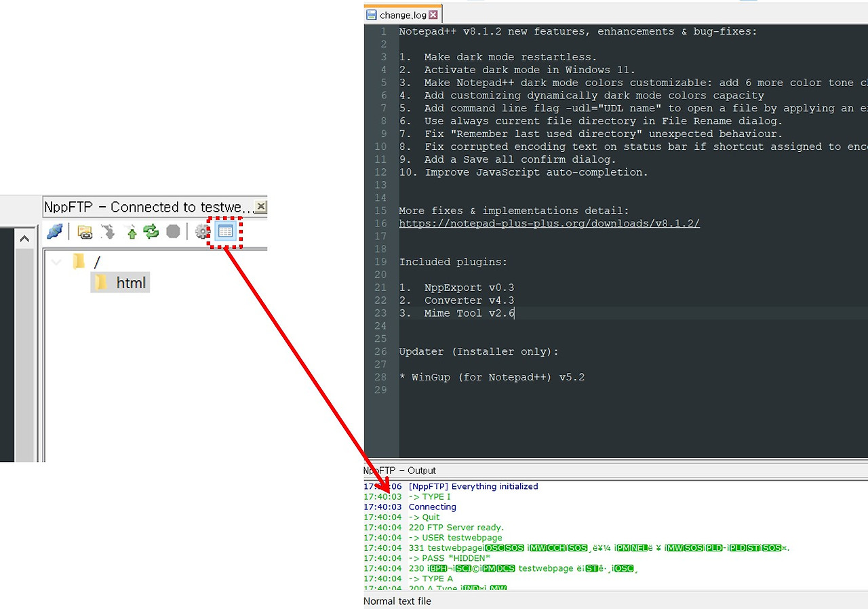The height and width of the screenshot is (609, 868).
Task: Click the "Included plugins:" line
Action: [x=453, y=262]
